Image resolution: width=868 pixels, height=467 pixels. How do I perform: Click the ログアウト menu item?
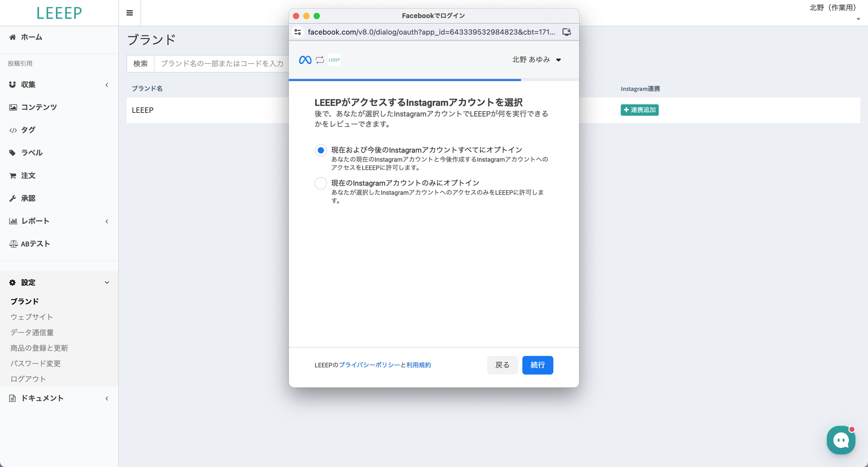tap(28, 379)
